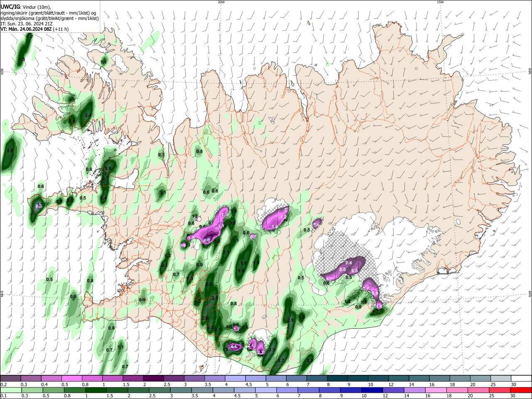This screenshot has width=532, height=399.
Task: Click the '(+11 h)' forecast offset text
Action: click(x=61, y=29)
